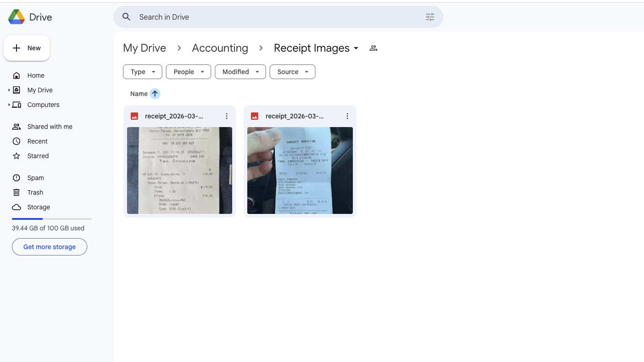The height and width of the screenshot is (362, 644).
Task: Open the Modified filter dropdown
Action: click(240, 72)
